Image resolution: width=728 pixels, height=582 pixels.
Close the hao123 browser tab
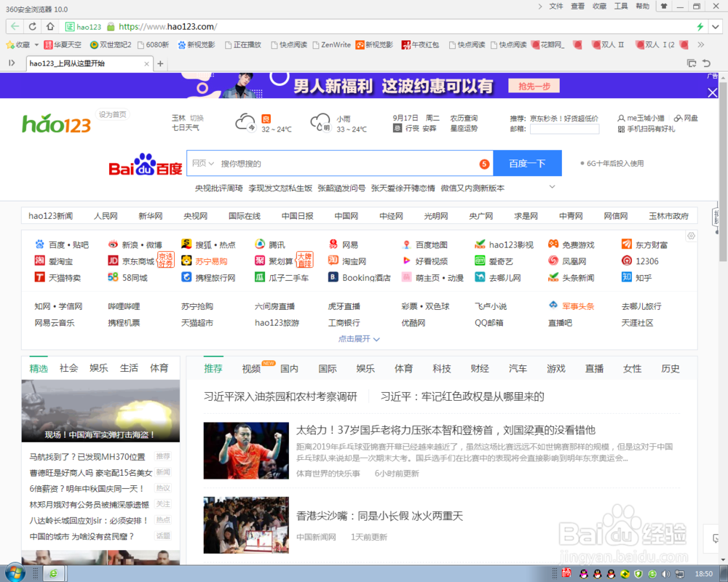click(x=147, y=63)
